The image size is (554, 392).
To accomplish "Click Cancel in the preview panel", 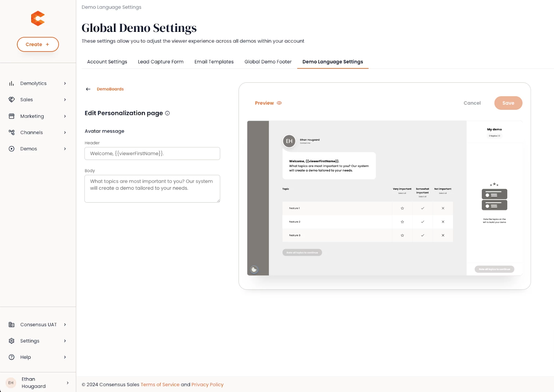I will pyautogui.click(x=472, y=103).
